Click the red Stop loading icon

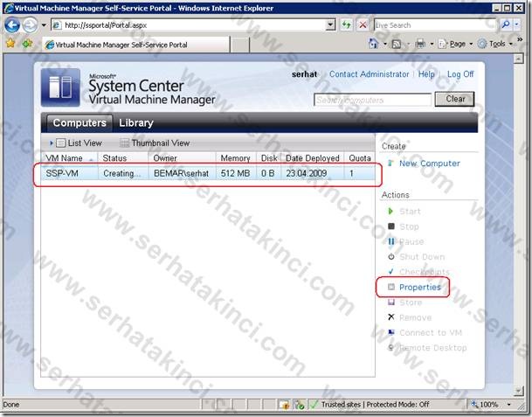pyautogui.click(x=363, y=25)
